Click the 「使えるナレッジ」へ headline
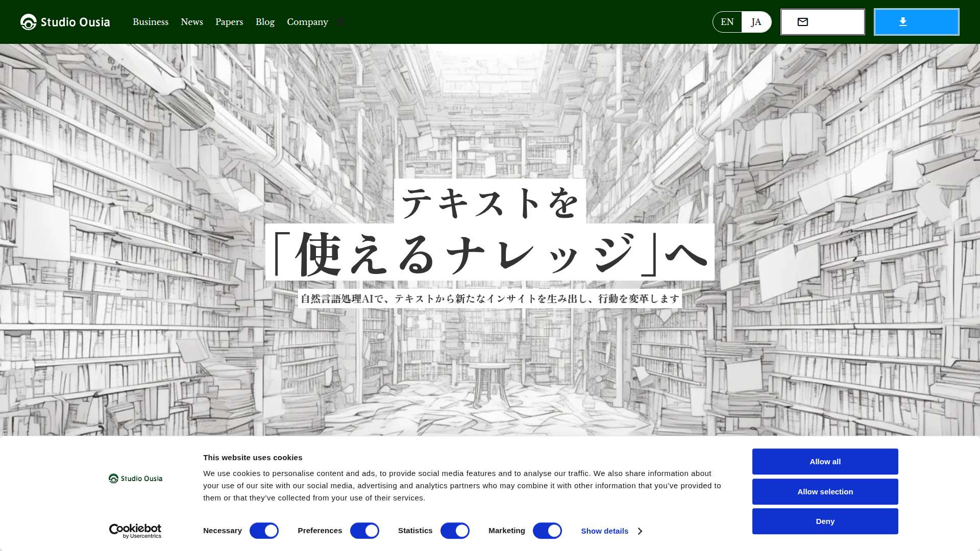 pos(490,253)
